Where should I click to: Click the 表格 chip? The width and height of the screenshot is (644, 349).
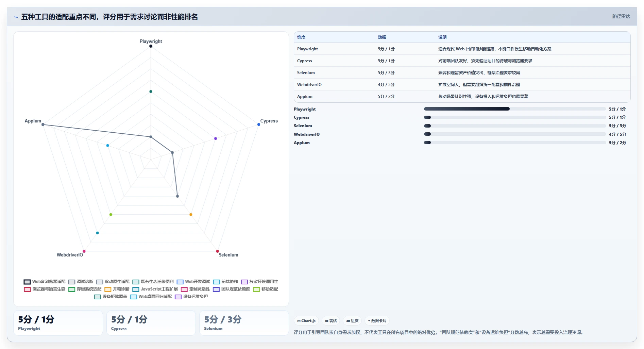[331, 321]
